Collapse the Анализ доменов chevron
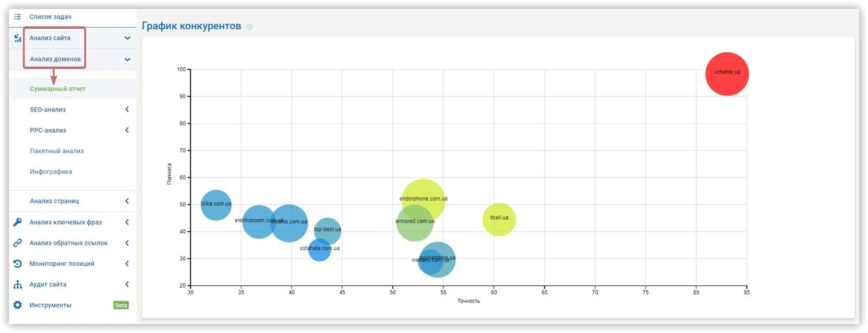 pyautogui.click(x=127, y=59)
